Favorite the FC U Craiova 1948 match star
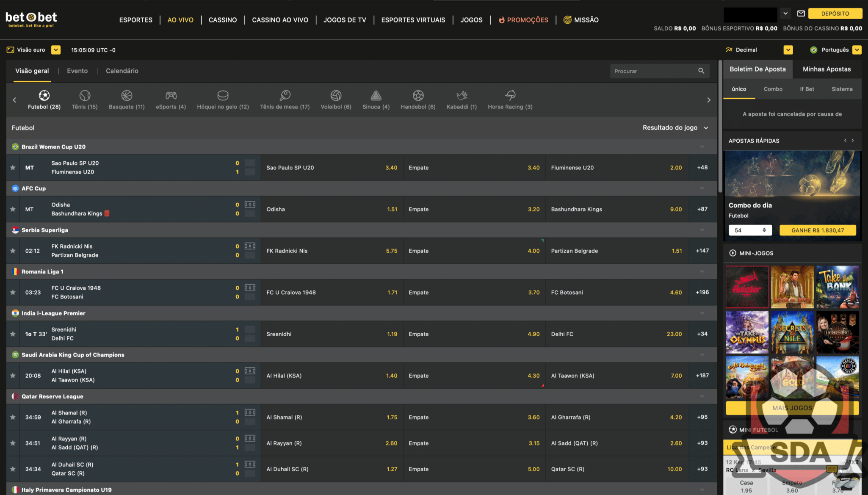This screenshot has width=868, height=495. [x=13, y=292]
